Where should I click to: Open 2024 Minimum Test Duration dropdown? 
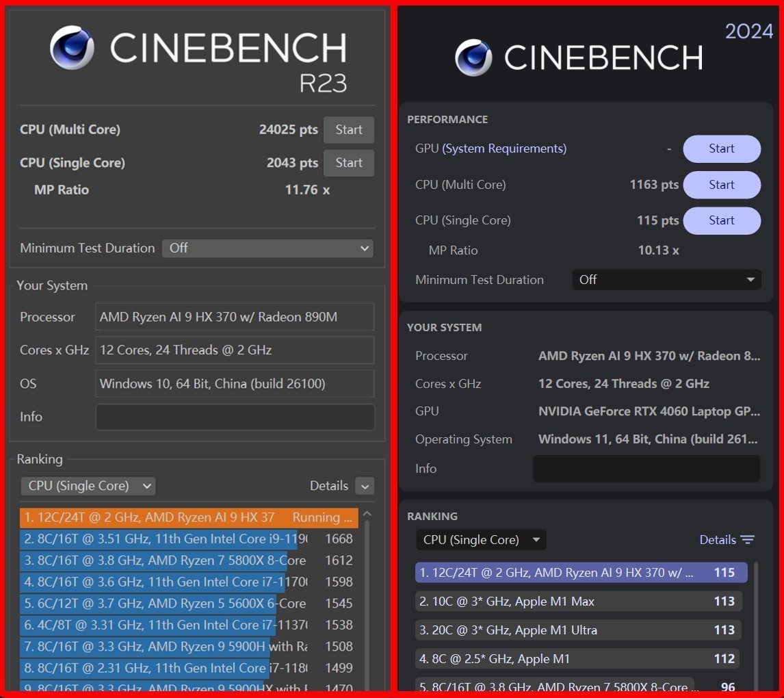(x=666, y=280)
